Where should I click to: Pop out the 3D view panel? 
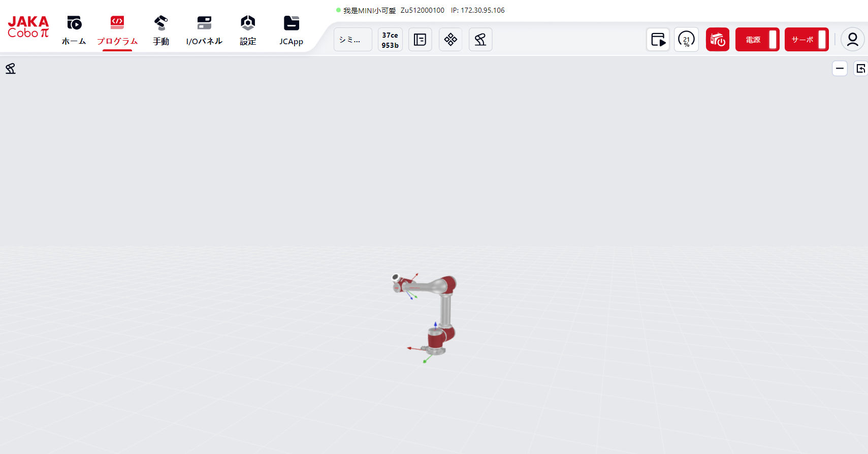(861, 68)
